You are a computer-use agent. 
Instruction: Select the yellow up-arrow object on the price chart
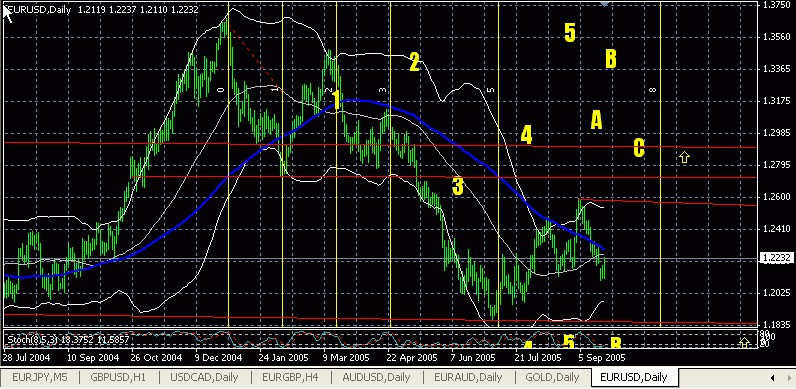pyautogui.click(x=684, y=157)
